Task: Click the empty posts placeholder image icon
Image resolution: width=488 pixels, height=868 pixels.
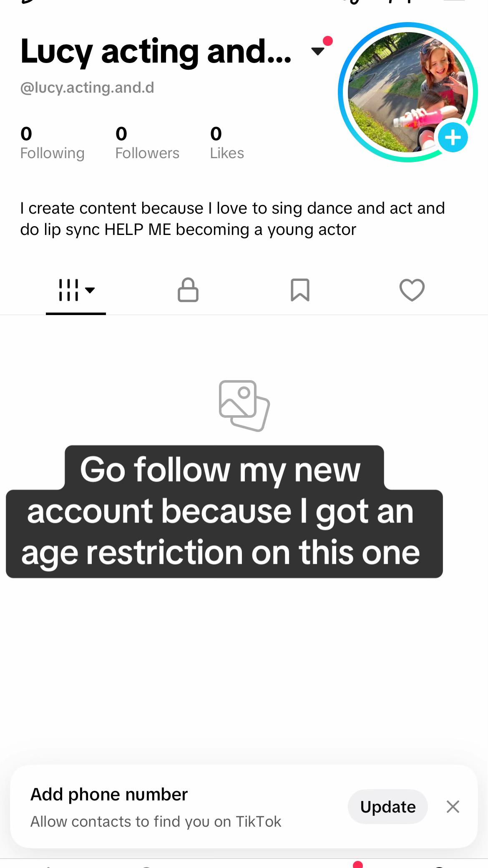Action: (244, 406)
